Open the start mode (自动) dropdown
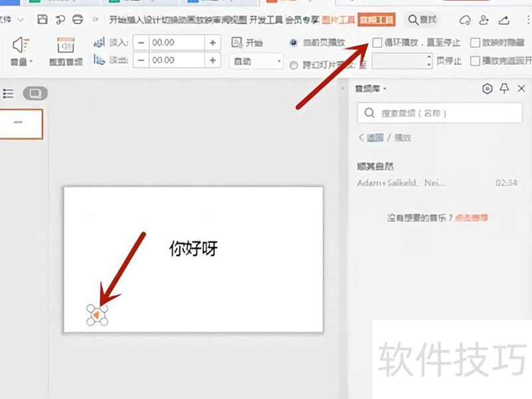This screenshot has width=532, height=399. [256, 61]
